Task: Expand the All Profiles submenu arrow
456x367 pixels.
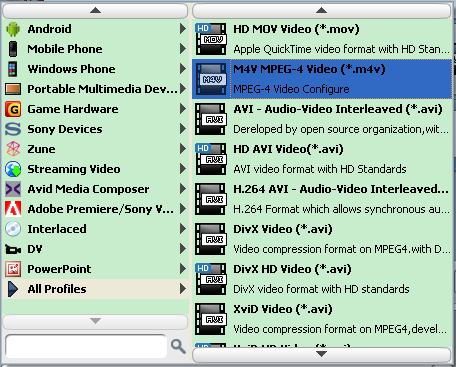Action: pyautogui.click(x=183, y=289)
